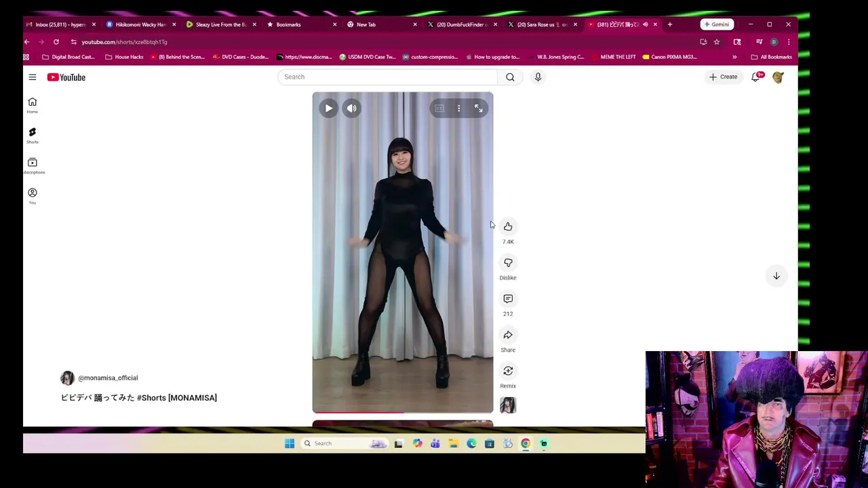Image resolution: width=868 pixels, height=488 pixels.
Task: Open a new browser tab with plus
Action: (x=670, y=24)
